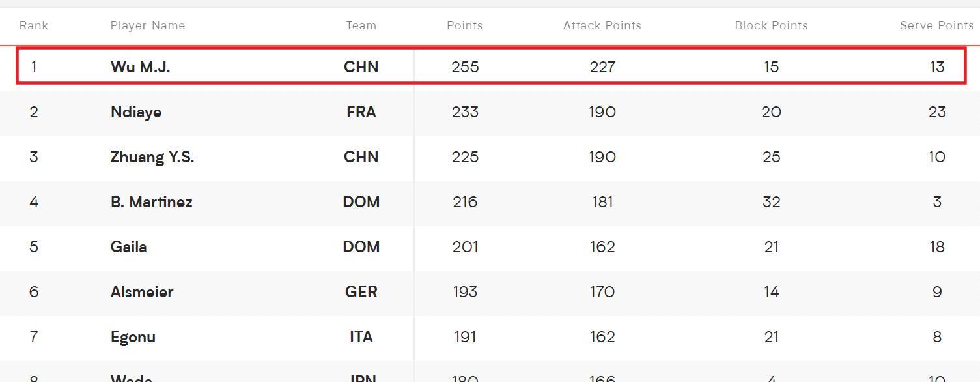Viewport: 980px width, 382px height.
Task: Click the Player Name column header
Action: pos(148,25)
